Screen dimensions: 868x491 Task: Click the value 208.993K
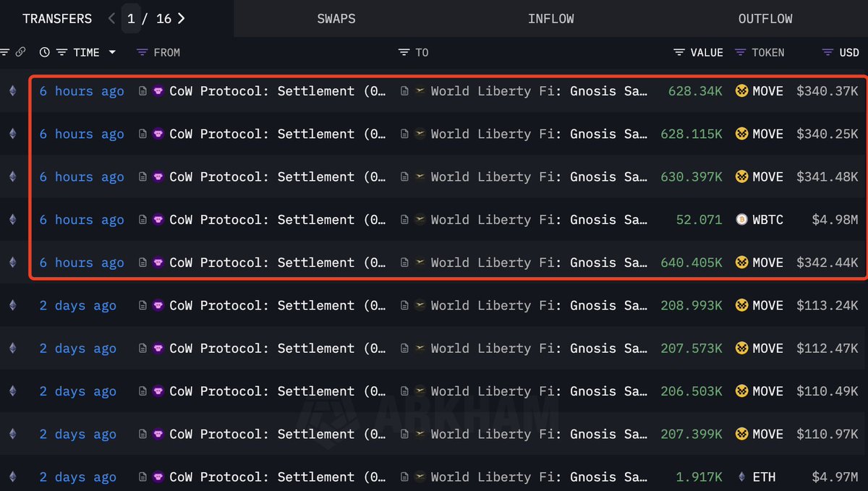click(x=692, y=306)
